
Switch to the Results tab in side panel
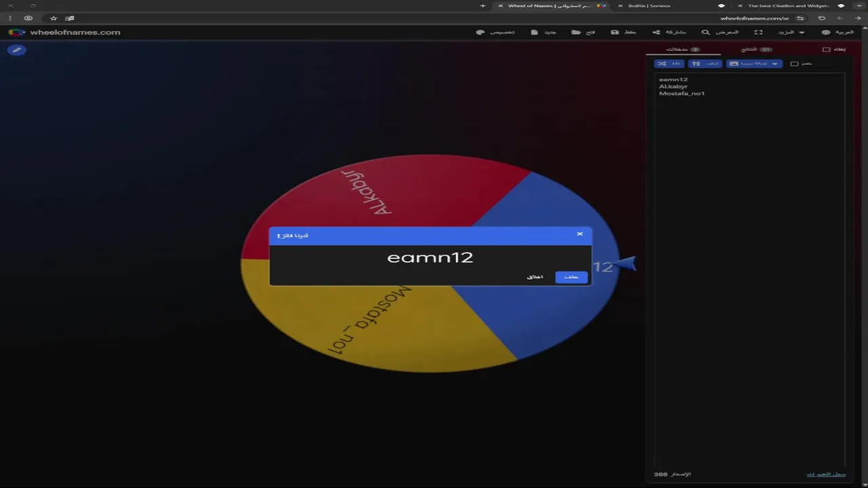click(x=756, y=49)
